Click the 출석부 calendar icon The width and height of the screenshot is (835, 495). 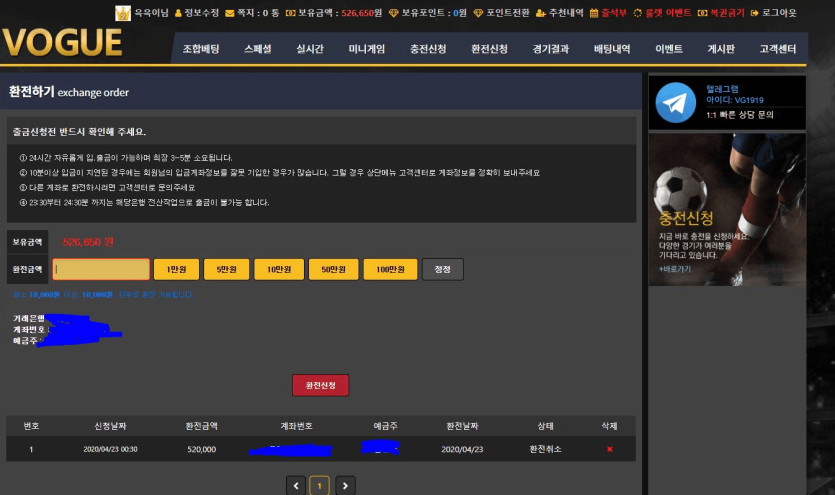click(594, 13)
